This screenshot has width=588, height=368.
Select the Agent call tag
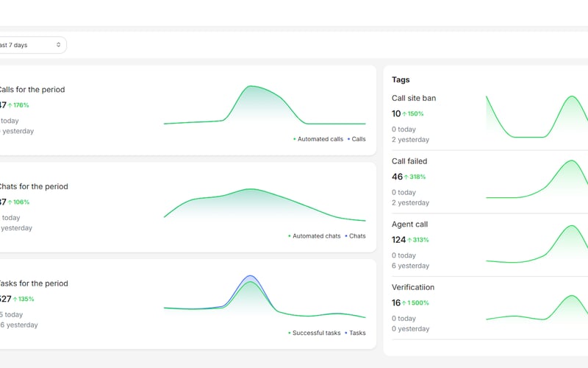409,224
